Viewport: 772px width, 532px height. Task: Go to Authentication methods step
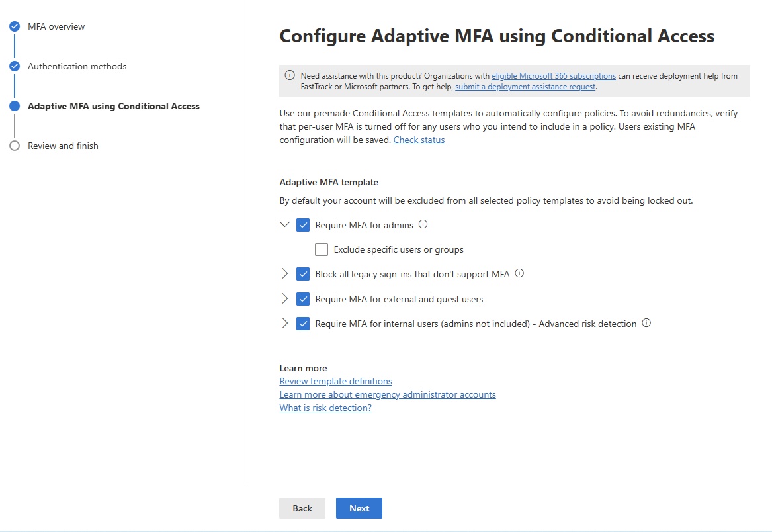[77, 66]
